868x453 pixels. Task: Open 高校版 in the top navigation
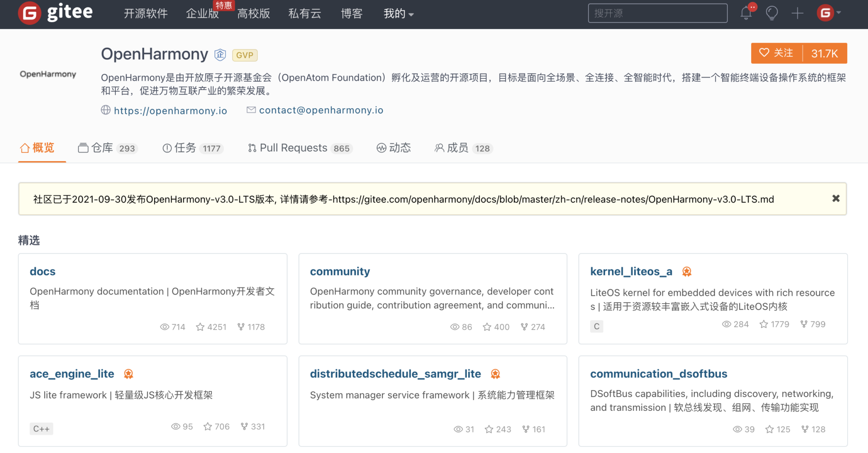pos(253,14)
